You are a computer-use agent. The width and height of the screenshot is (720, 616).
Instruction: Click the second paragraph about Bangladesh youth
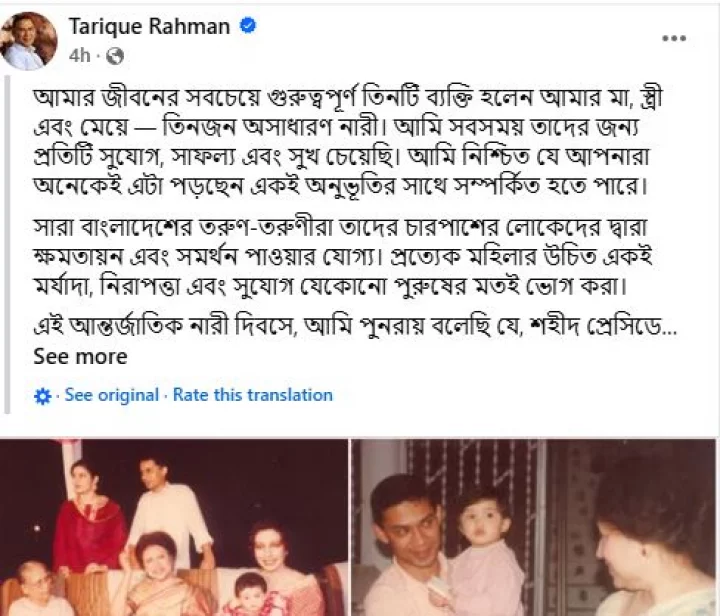[x=342, y=257]
